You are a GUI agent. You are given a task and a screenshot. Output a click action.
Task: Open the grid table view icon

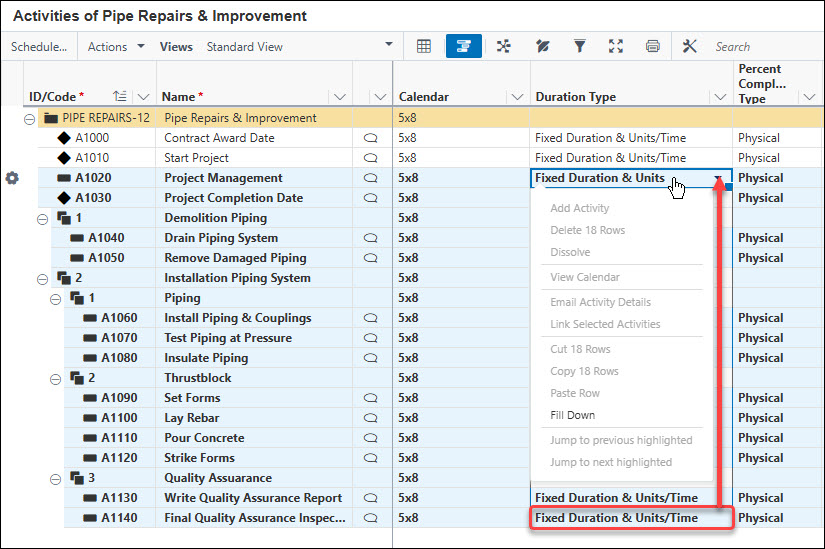(x=424, y=46)
